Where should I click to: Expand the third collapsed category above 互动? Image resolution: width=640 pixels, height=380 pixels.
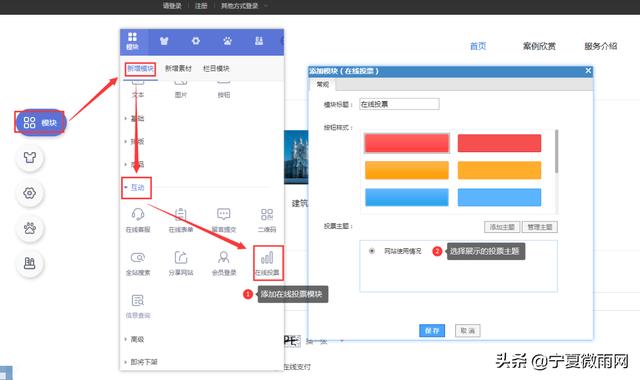pos(134,164)
